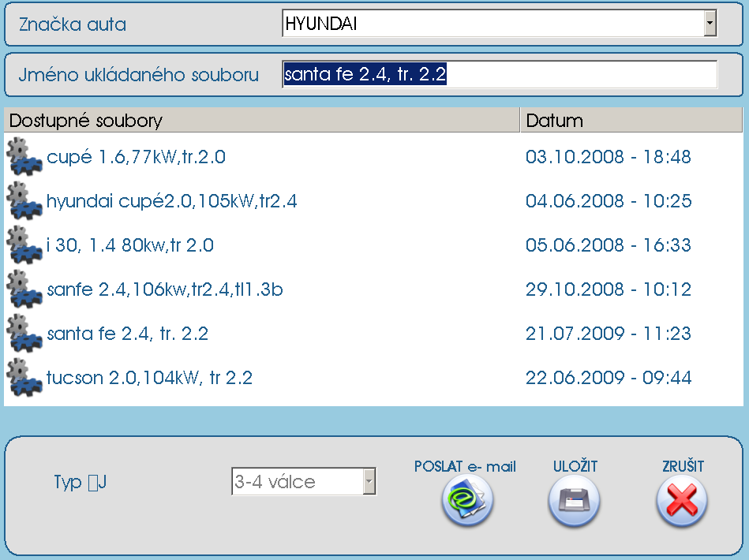This screenshot has height=560, width=749.
Task: Click the POSLAT e-mail text label
Action: tap(465, 466)
